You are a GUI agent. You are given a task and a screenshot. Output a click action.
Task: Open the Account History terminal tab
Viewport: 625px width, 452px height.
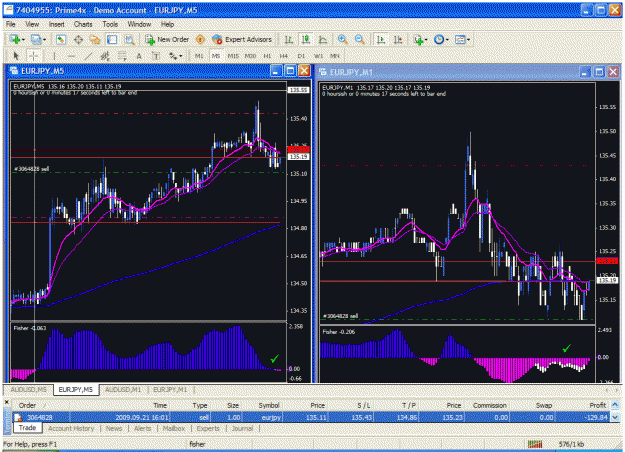point(71,428)
